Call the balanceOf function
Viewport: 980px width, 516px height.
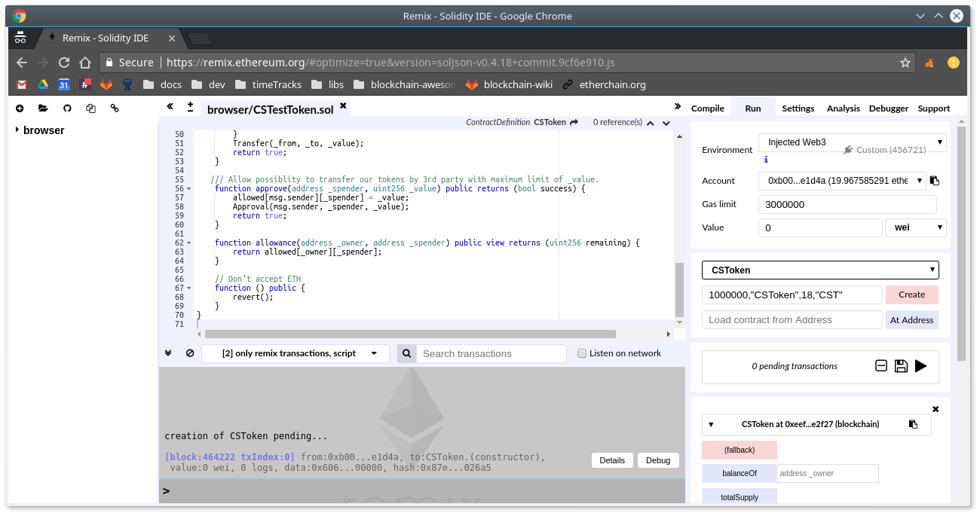point(740,473)
